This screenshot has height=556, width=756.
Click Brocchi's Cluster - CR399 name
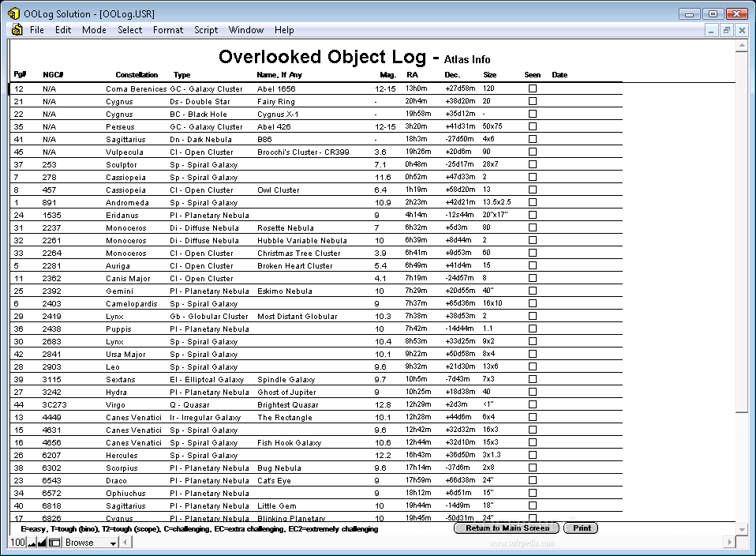(303, 152)
